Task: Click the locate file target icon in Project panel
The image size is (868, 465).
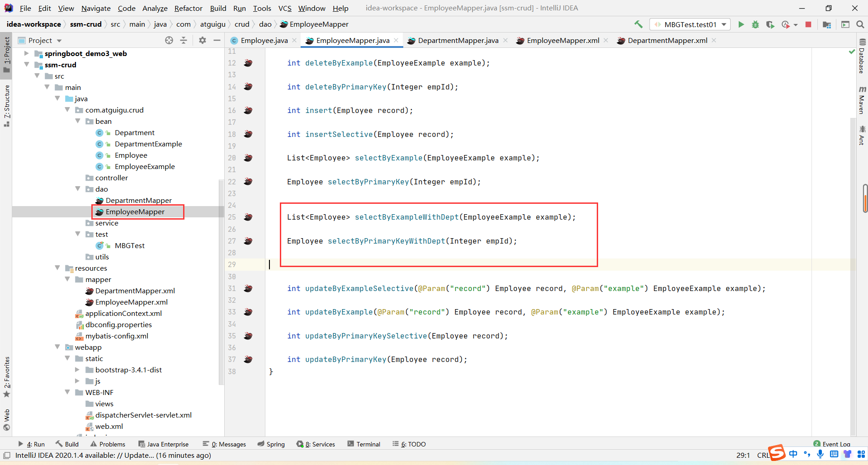Action: (169, 40)
